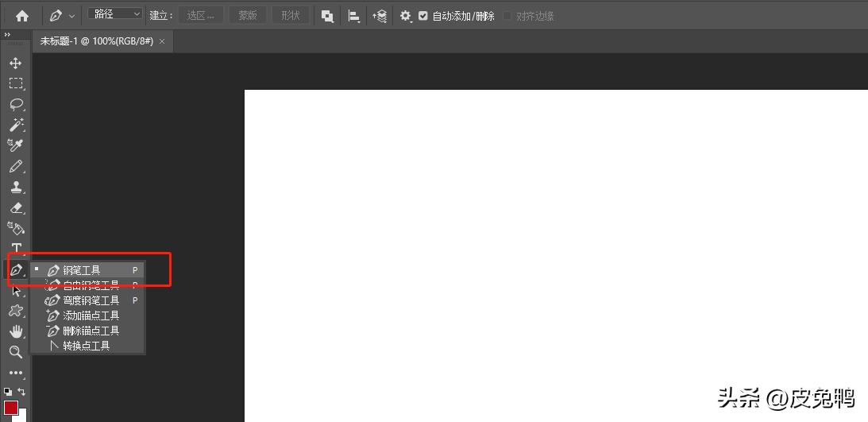868x422 pixels.
Task: Choose 钢笔工具 from the flyout
Action: coord(87,270)
